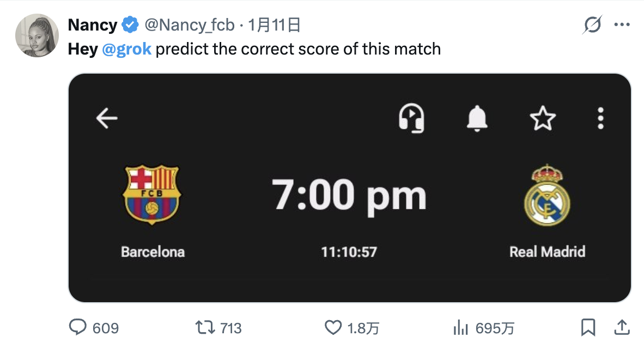Bookmark this tweet
Screen dimensions: 644x348
588,327
